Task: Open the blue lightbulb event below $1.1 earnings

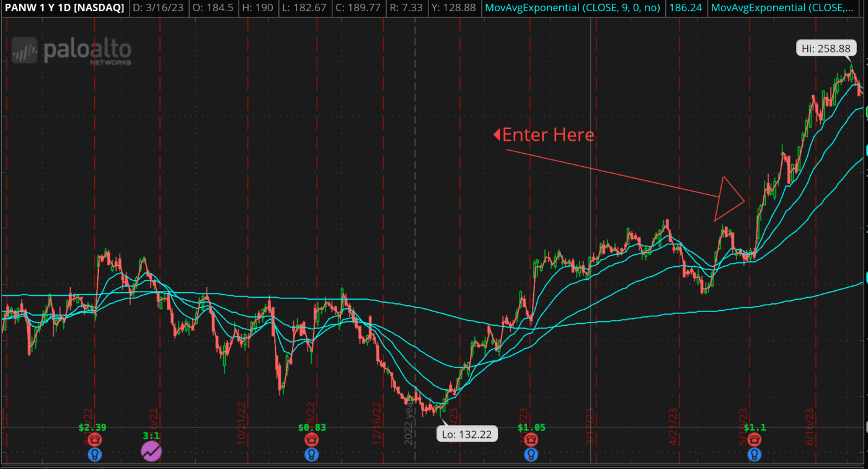Action: point(754,455)
